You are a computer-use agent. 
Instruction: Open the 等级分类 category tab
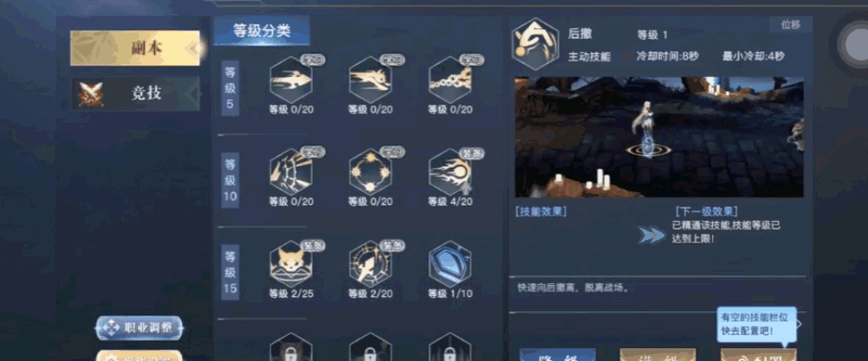[261, 31]
